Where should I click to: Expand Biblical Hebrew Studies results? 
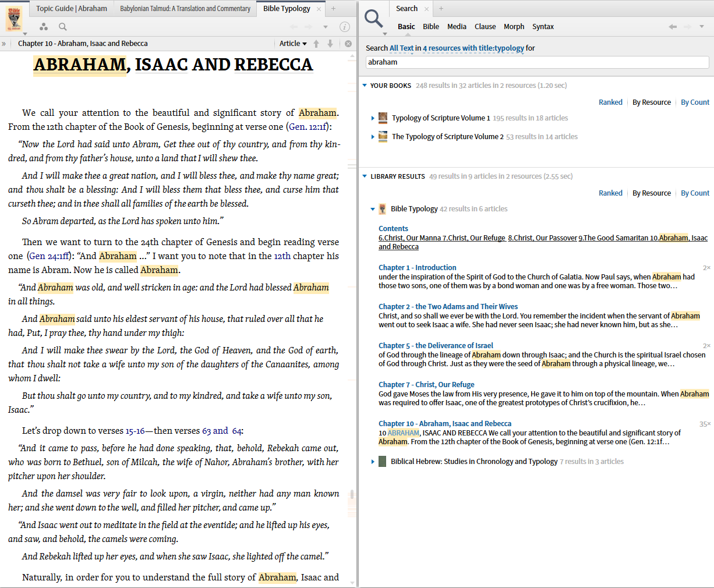pyautogui.click(x=373, y=462)
